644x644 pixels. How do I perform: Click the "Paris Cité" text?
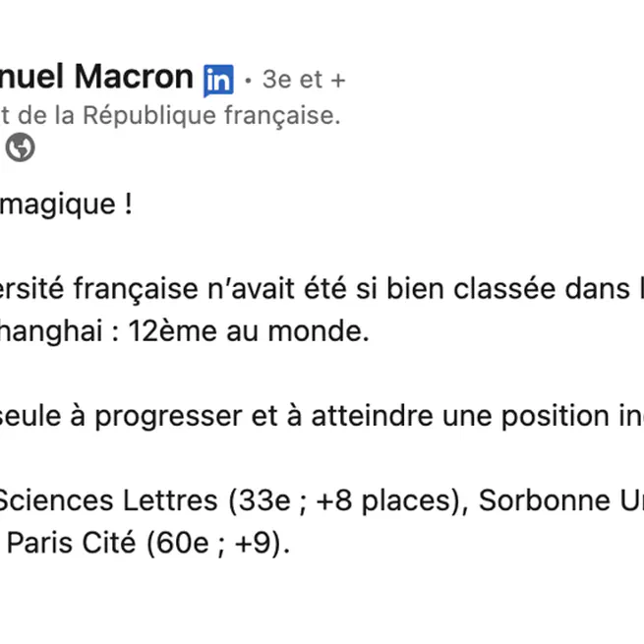click(69, 543)
